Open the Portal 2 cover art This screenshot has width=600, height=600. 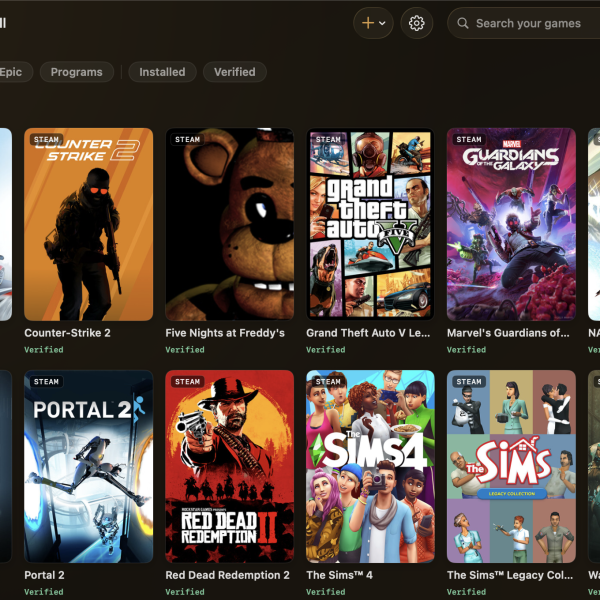(88, 466)
